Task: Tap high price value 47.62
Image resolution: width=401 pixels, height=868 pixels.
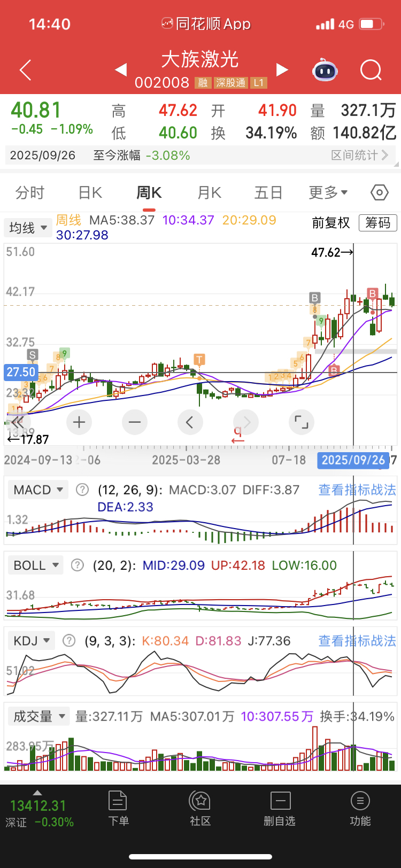Action: click(x=178, y=111)
